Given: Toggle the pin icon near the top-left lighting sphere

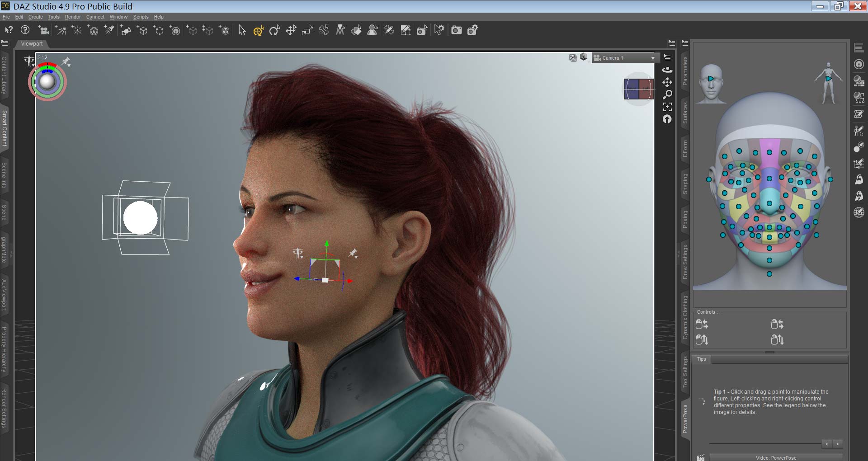Looking at the screenshot, I should pos(66,62).
